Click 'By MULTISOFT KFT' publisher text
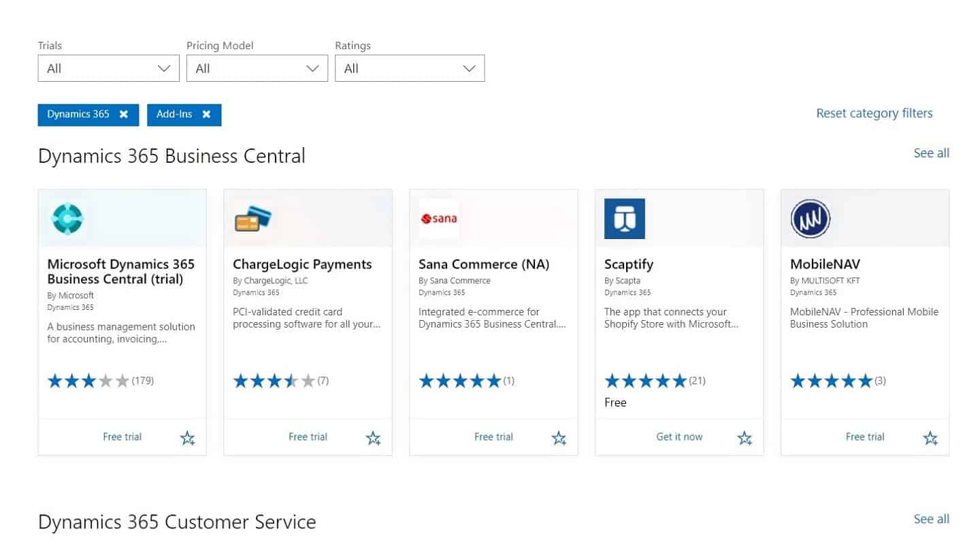Viewport: 980px width, 551px height. click(x=825, y=281)
